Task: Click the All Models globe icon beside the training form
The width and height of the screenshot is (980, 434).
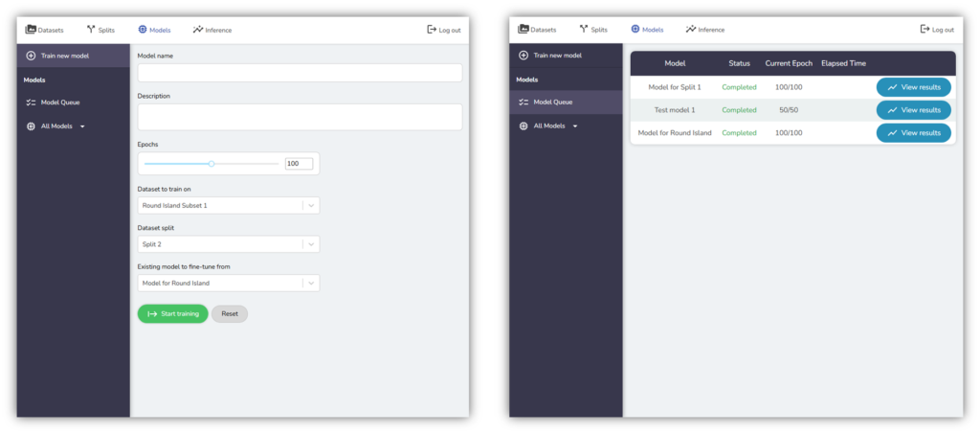Action: coord(31,126)
